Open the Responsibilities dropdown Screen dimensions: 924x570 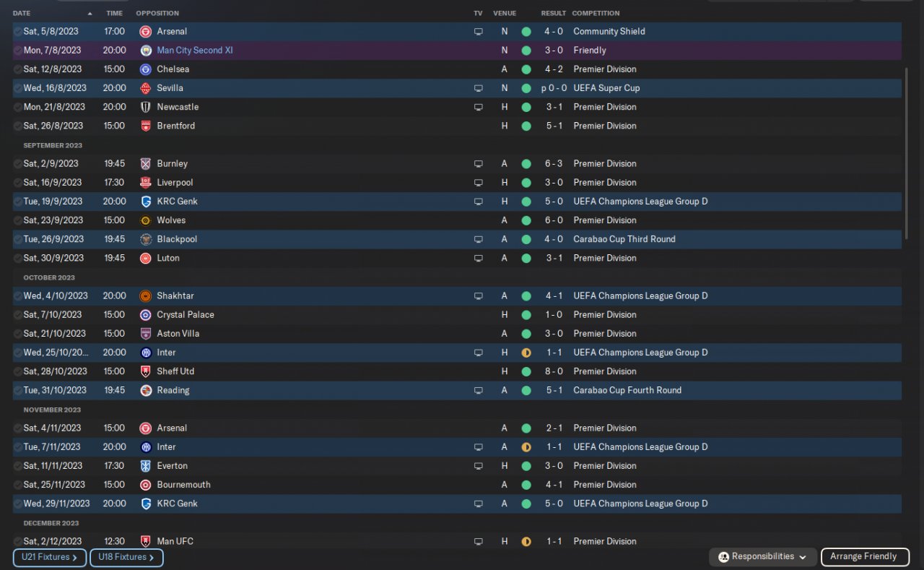click(x=764, y=557)
